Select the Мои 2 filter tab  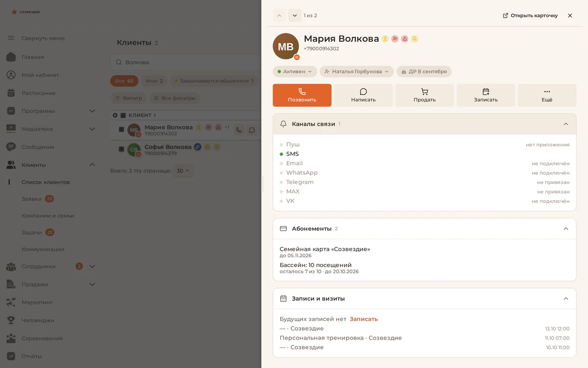click(154, 81)
